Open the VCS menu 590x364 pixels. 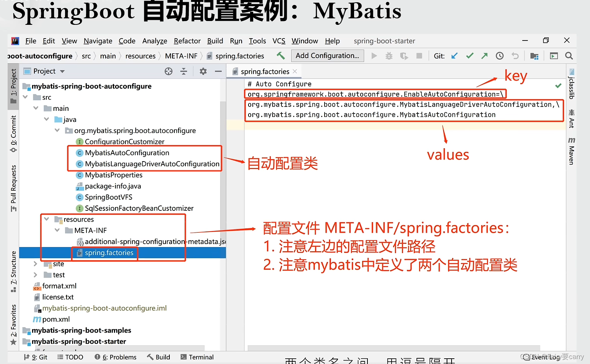click(x=279, y=41)
